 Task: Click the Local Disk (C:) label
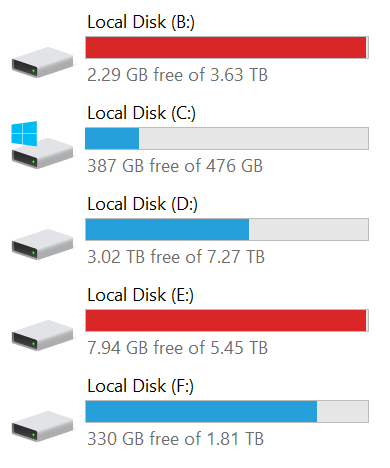(141, 113)
